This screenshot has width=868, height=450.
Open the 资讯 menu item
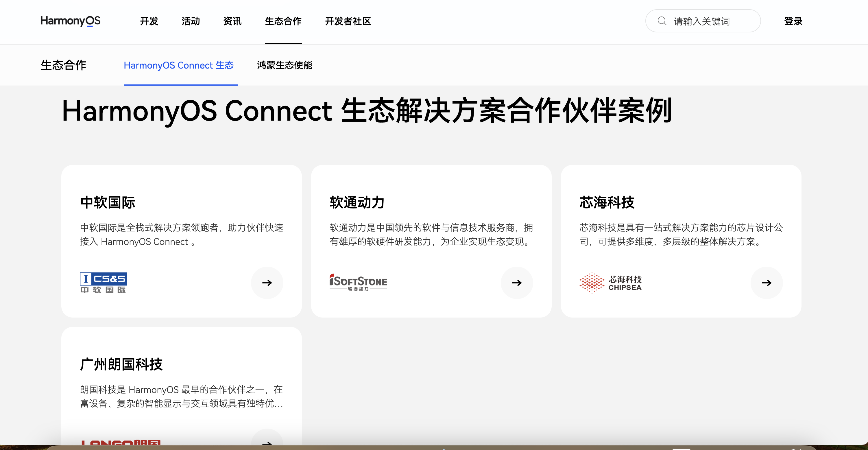point(232,21)
